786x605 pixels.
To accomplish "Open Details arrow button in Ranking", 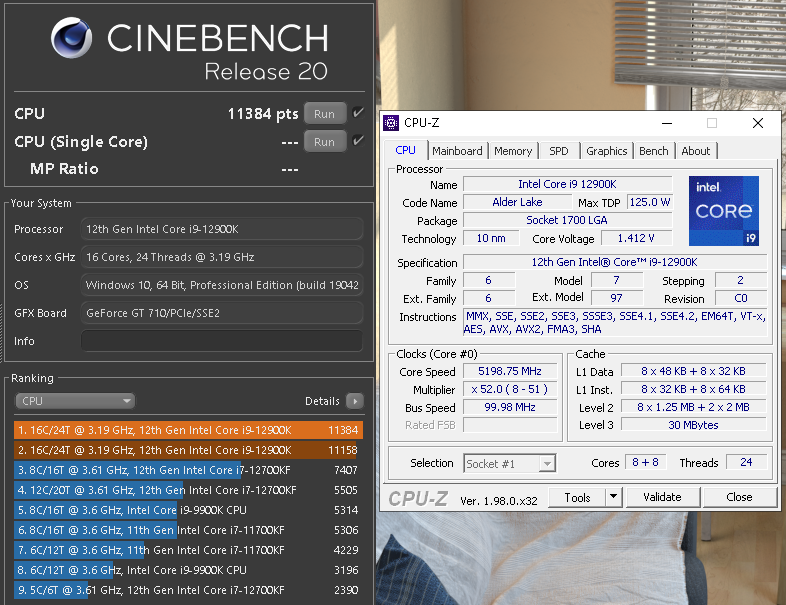I will point(355,401).
